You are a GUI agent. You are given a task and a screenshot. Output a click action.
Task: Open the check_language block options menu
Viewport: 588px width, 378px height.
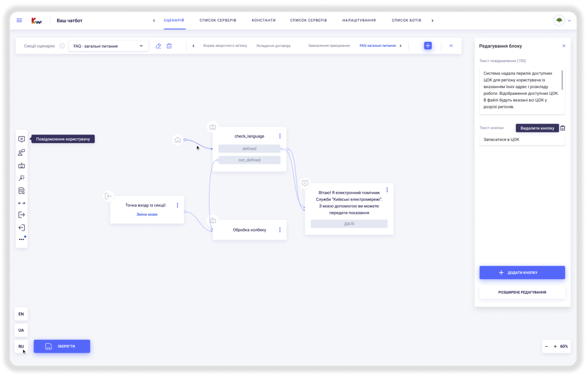tap(280, 136)
